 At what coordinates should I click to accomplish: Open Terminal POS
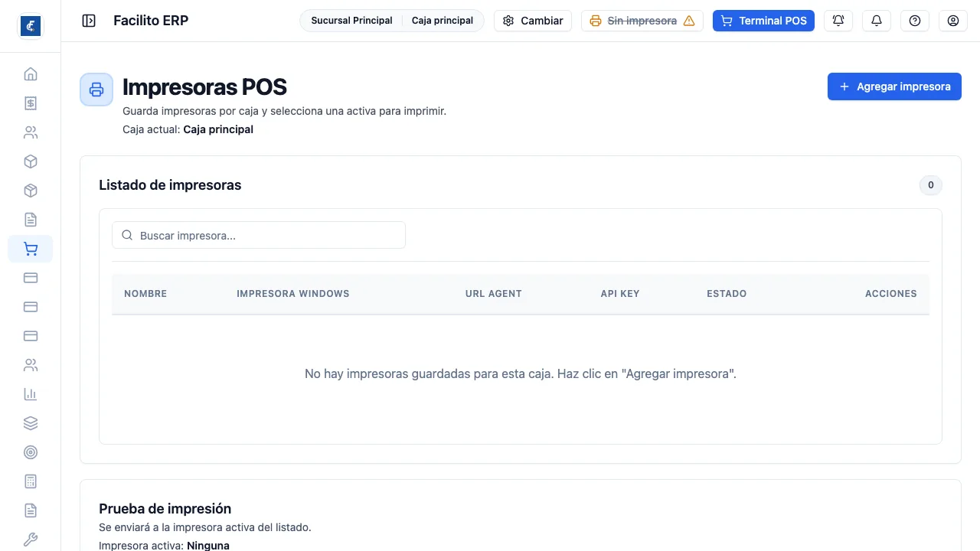point(763,21)
